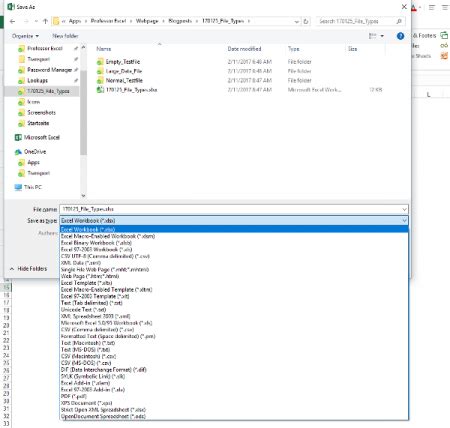Sort by Name column header
This screenshot has width=450, height=428.
[104, 49]
